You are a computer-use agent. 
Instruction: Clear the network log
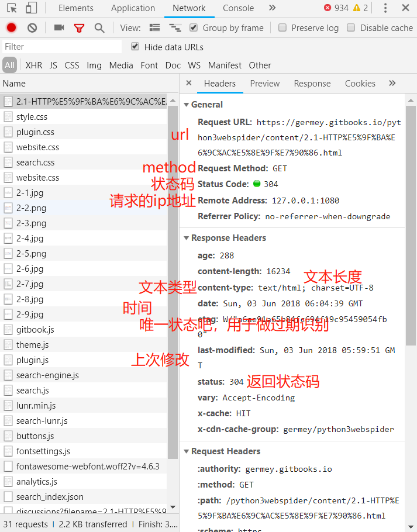pyautogui.click(x=32, y=28)
